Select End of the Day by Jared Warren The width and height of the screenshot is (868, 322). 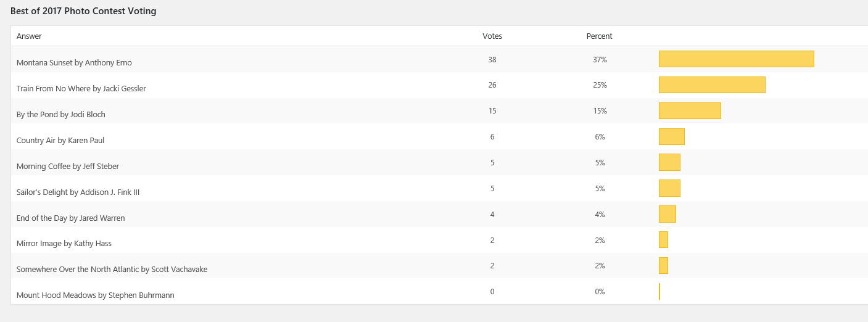coord(70,218)
